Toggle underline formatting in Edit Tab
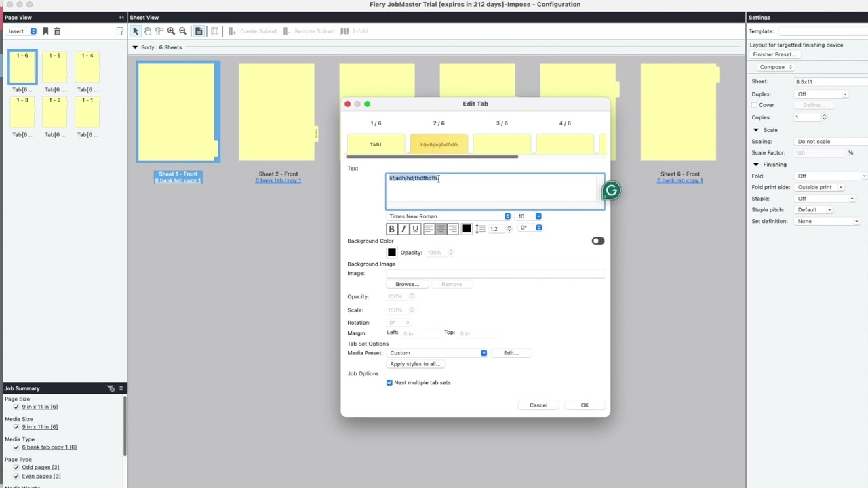This screenshot has height=488, width=868. click(416, 229)
